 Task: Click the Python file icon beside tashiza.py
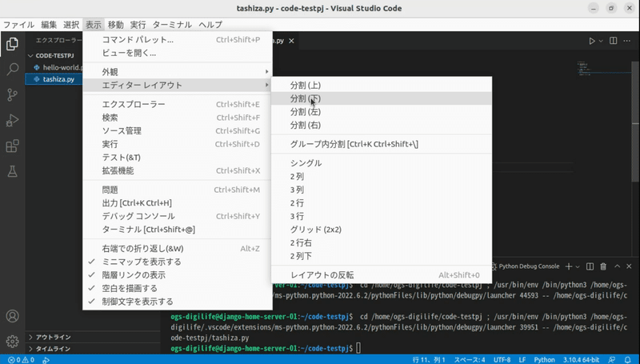click(x=37, y=79)
